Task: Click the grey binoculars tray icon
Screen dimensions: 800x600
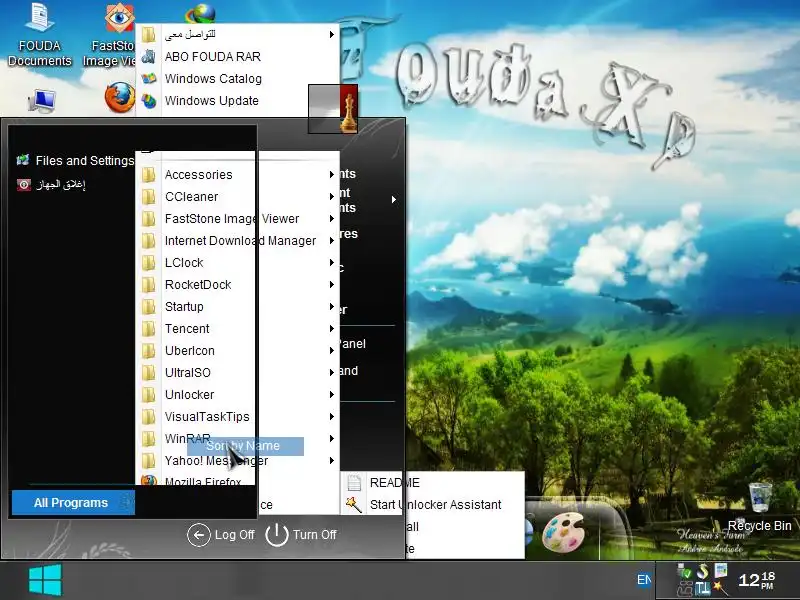Action: tap(685, 589)
